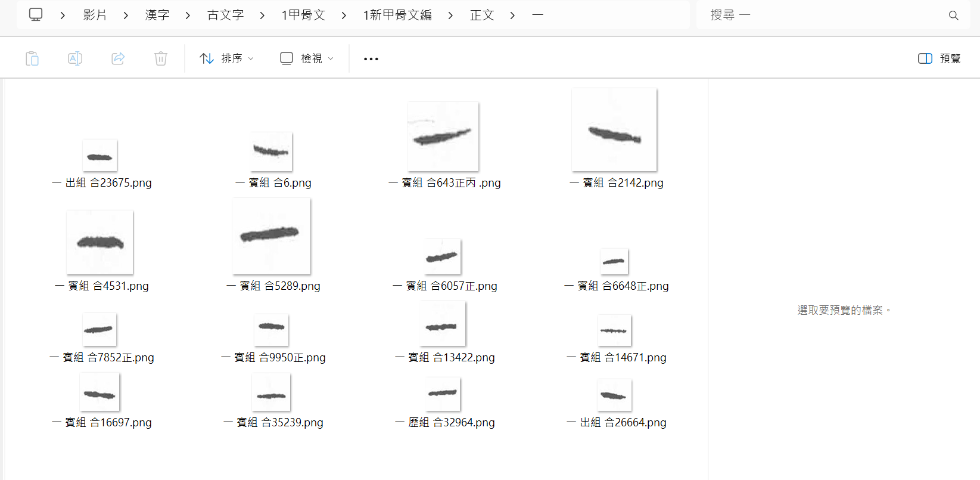Open the 檢視 view dropdown
Screen dimensions: 980x480
(307, 58)
